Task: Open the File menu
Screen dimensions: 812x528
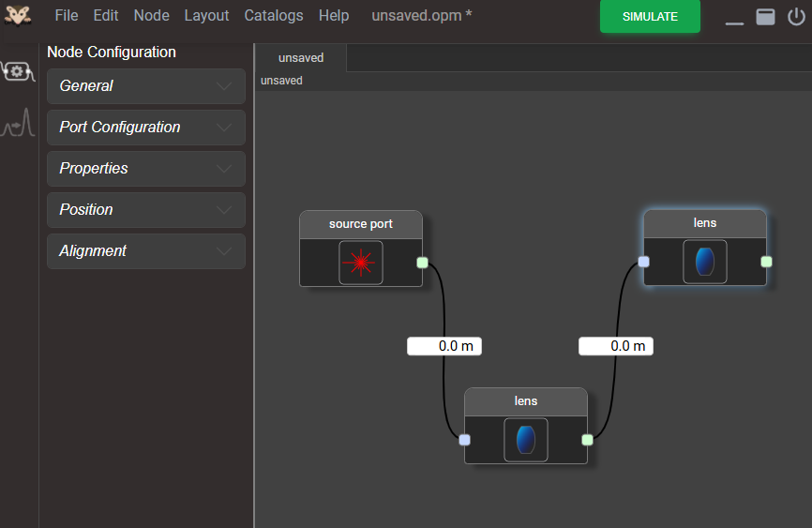Action: [67, 16]
